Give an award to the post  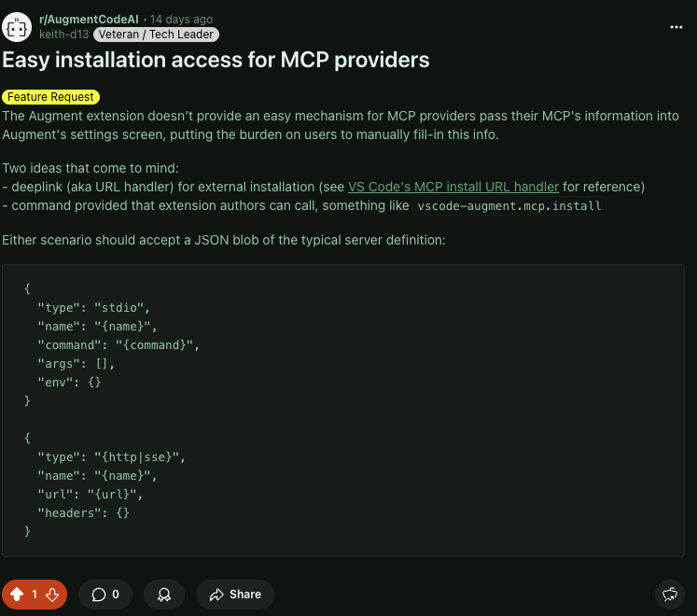pyautogui.click(x=164, y=595)
